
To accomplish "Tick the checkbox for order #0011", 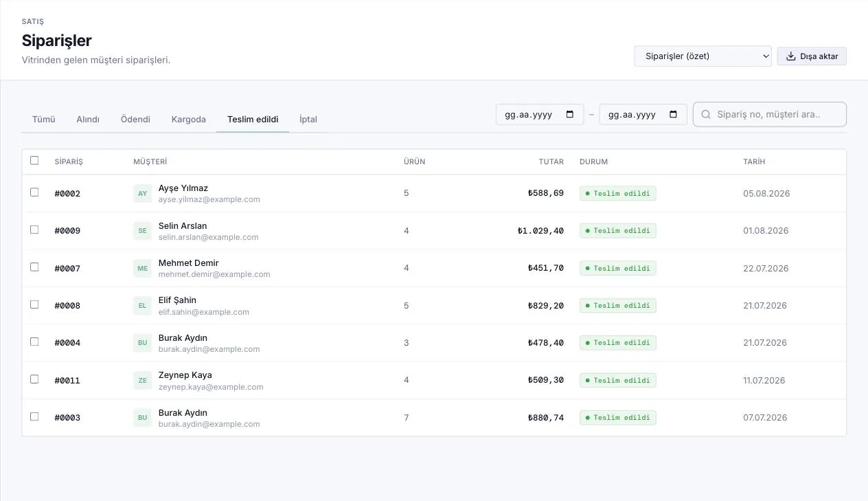I will pyautogui.click(x=34, y=379).
